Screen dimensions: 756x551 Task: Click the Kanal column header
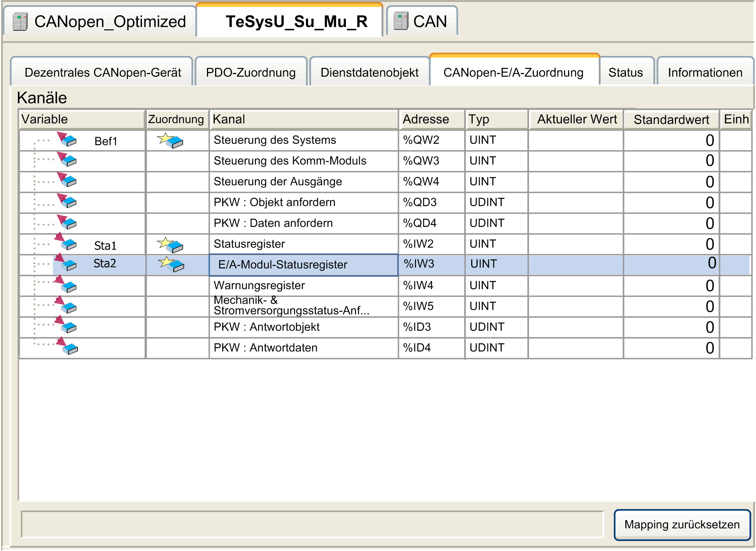tap(304, 119)
